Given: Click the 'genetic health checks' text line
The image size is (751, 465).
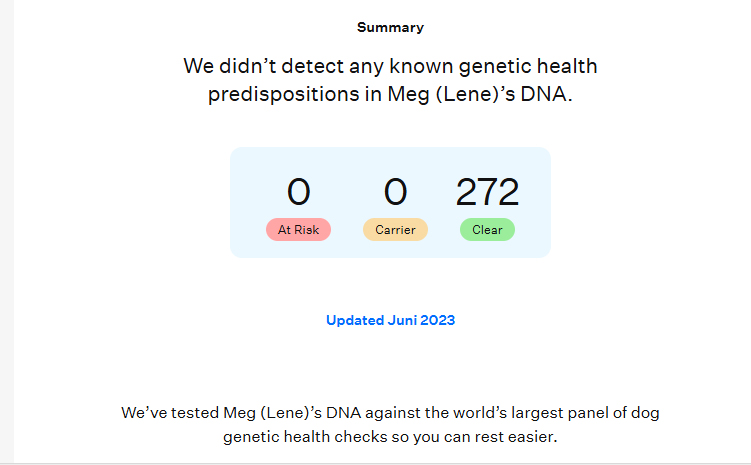Looking at the screenshot, I should [x=390, y=437].
